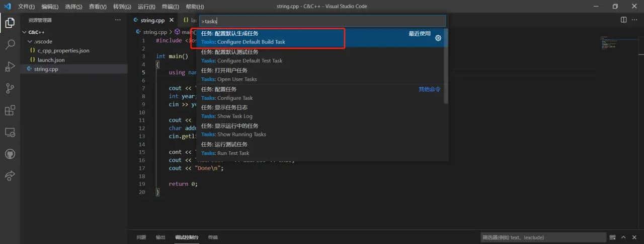Collapse the C&C++ root folder
Viewport: 644px width, 244px height.
tap(24, 32)
